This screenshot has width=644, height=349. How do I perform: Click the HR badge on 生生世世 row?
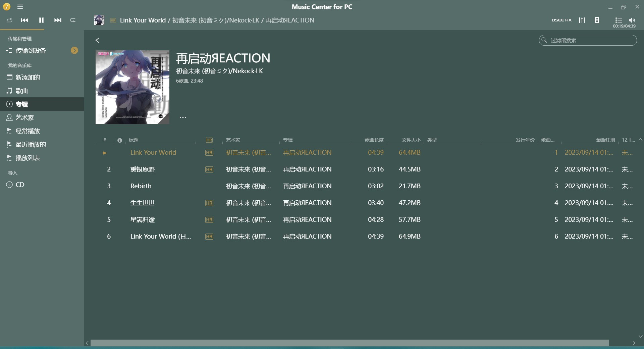[x=209, y=203]
